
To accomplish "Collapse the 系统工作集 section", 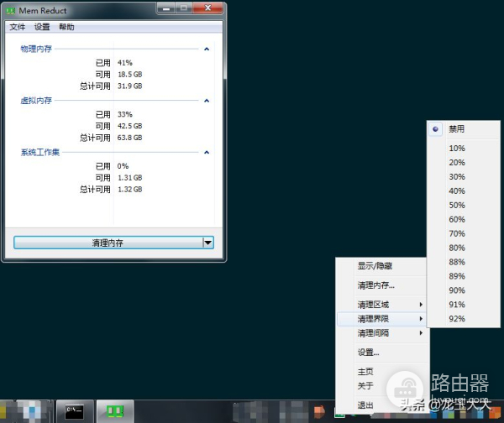I will 206,152.
